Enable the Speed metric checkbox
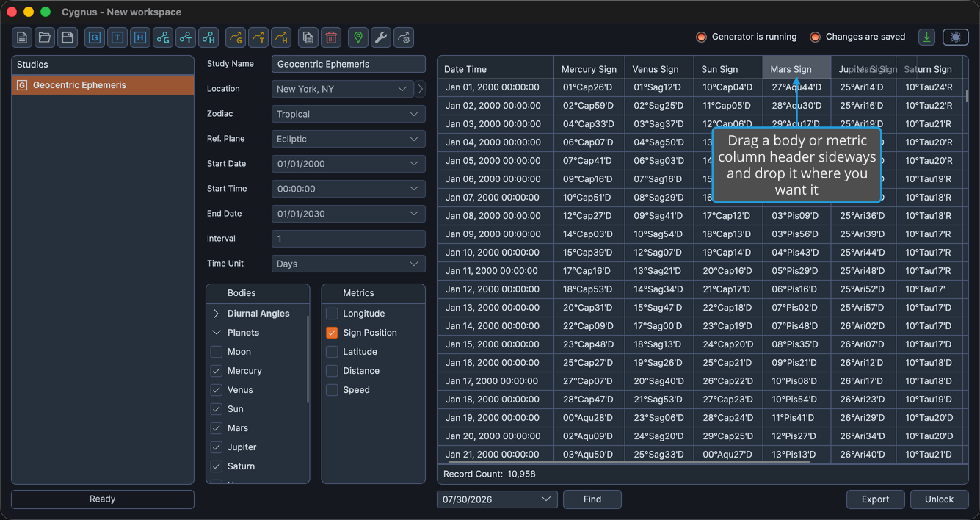Screen dimensions: 980x520 [332, 390]
